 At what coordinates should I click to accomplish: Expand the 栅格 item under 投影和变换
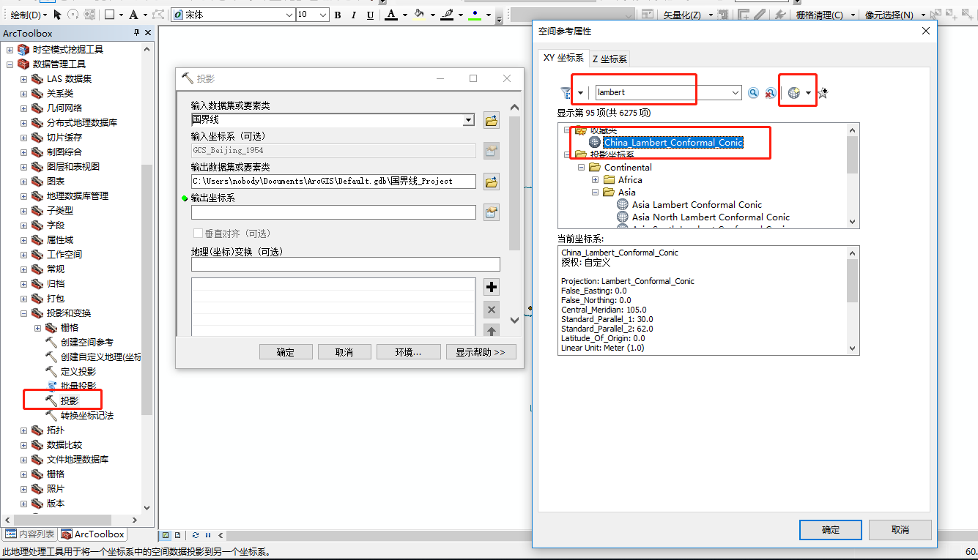pos(38,328)
